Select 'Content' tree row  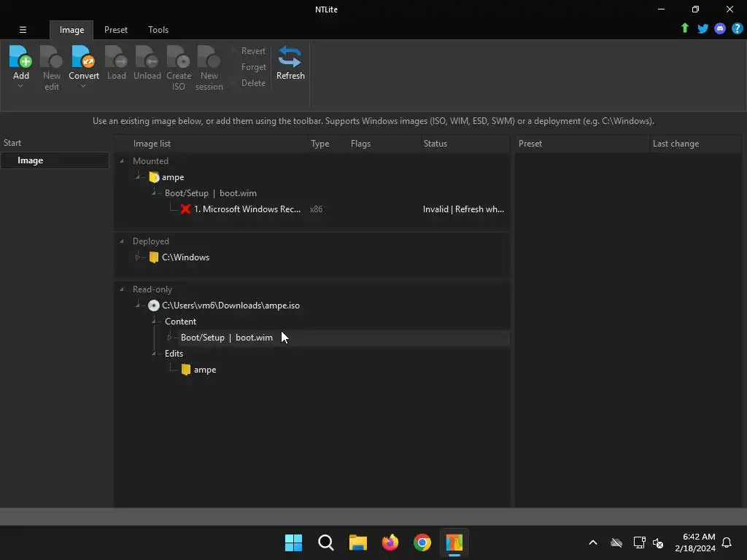click(180, 322)
